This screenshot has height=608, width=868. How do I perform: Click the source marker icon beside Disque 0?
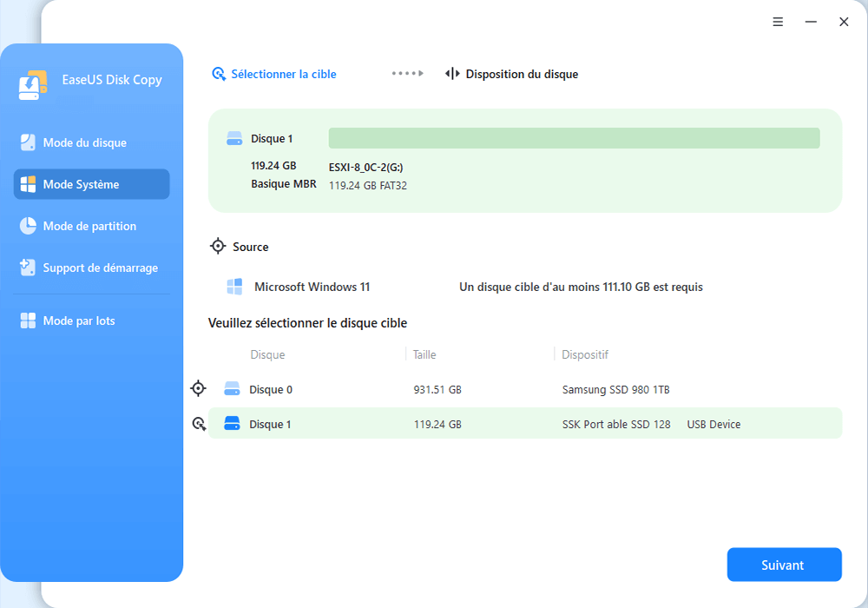[x=198, y=389]
